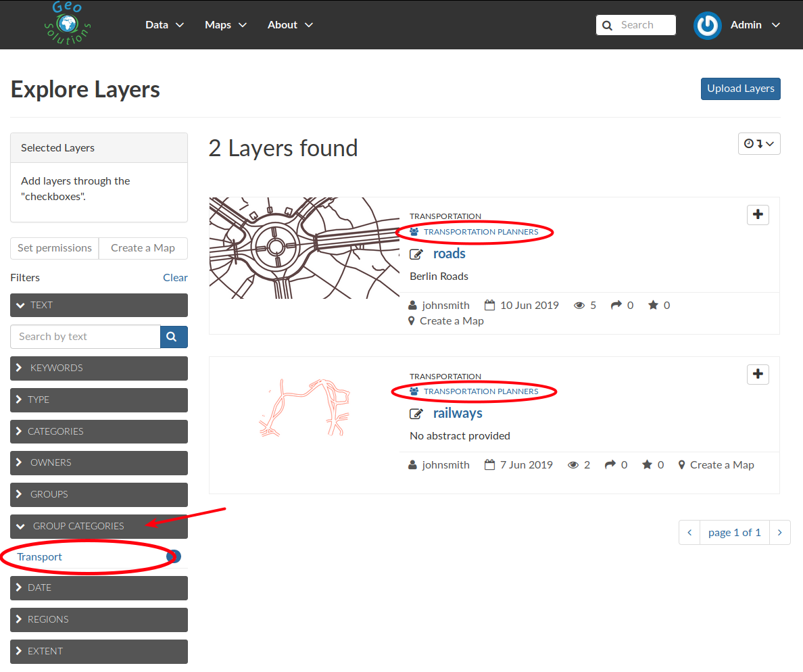
Task: Click the Search by text field
Action: [85, 337]
